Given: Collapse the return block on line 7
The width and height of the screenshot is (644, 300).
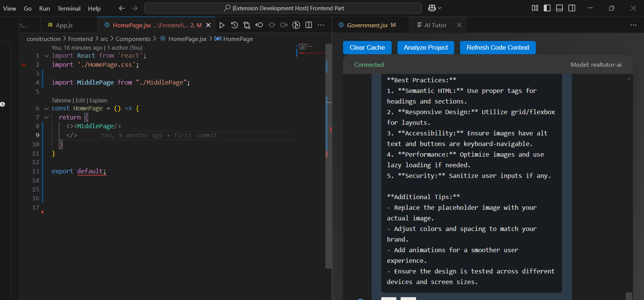Looking at the screenshot, I should pos(46,118).
